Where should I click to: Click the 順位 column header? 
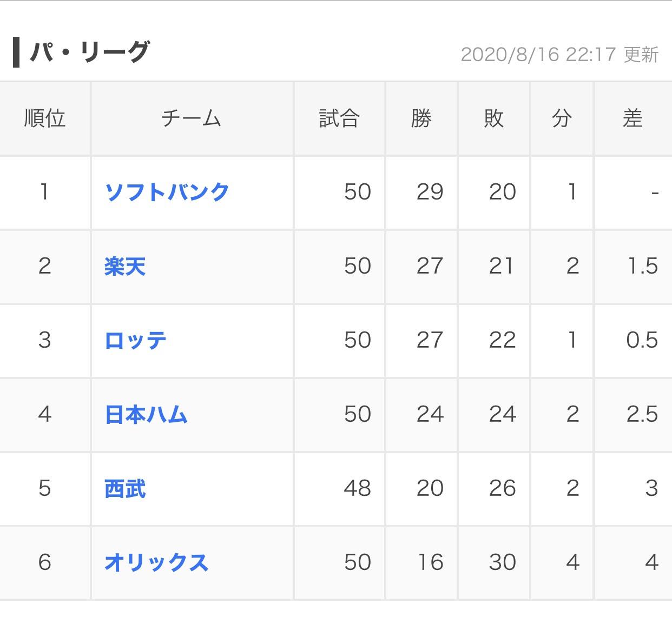pos(45,118)
